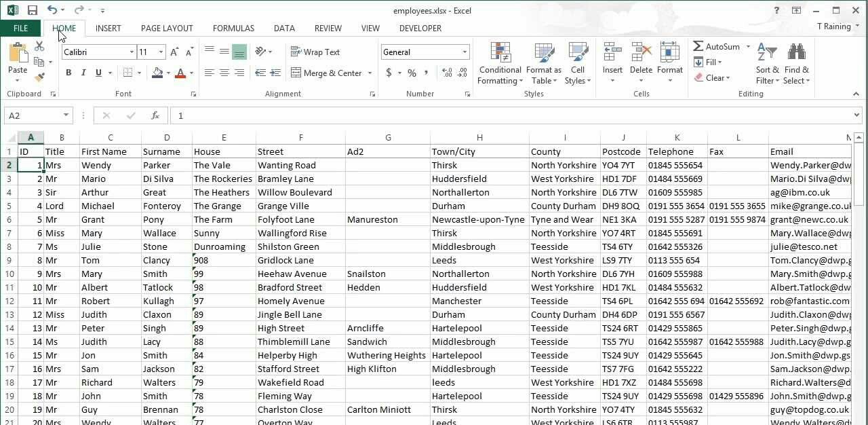Toggle Wrap Text on selected cell

click(x=315, y=52)
